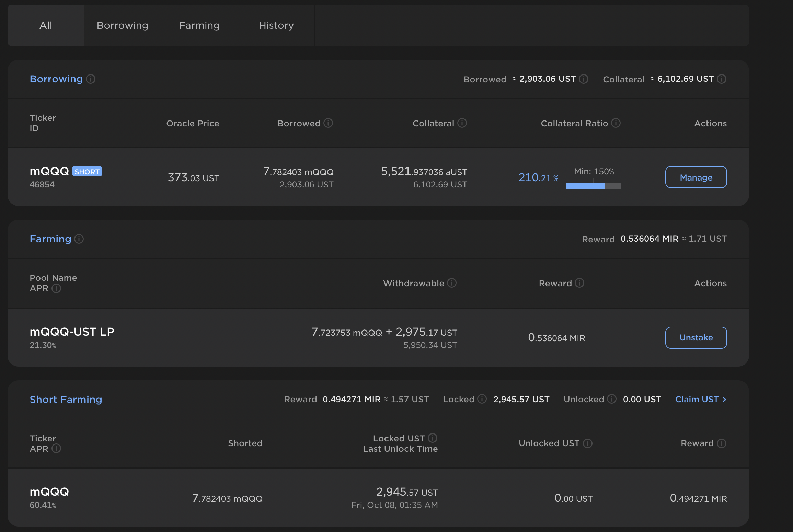Switch to the Borrowing tab
The height and width of the screenshot is (532, 793).
click(x=123, y=25)
